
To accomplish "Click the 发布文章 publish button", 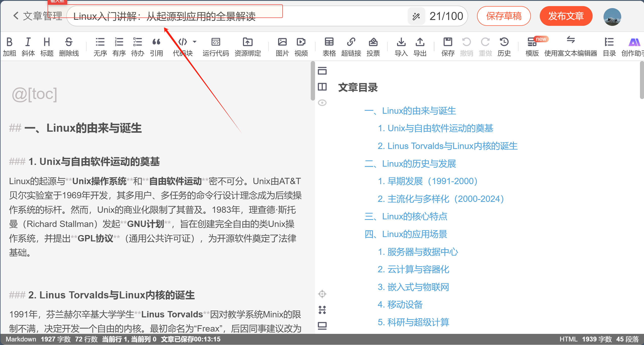I will [566, 16].
